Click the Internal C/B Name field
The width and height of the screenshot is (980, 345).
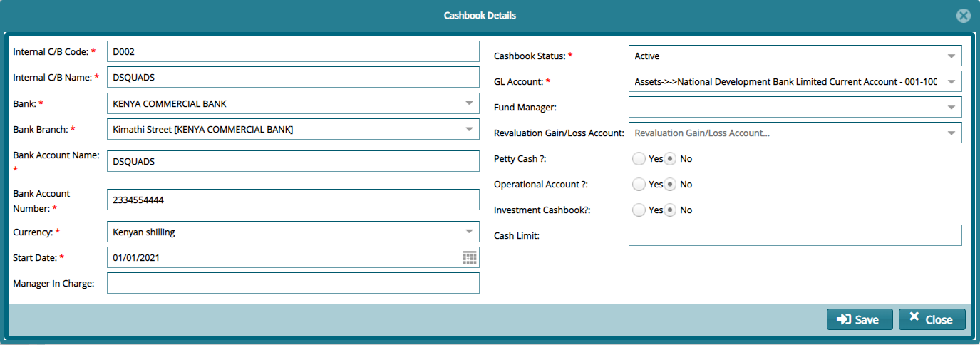[293, 78]
